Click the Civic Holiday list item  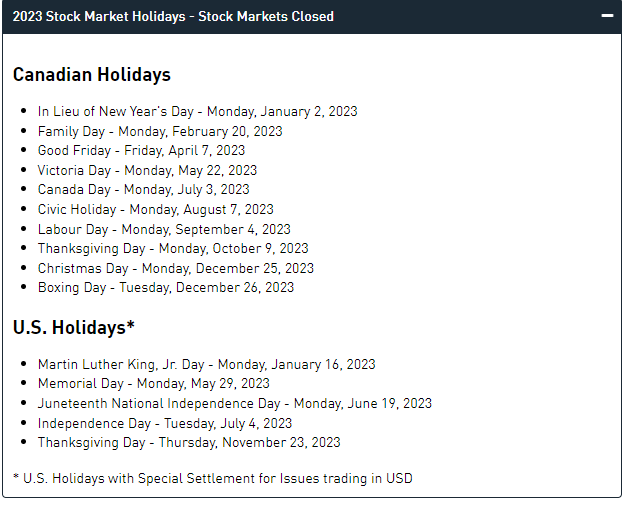155,209
